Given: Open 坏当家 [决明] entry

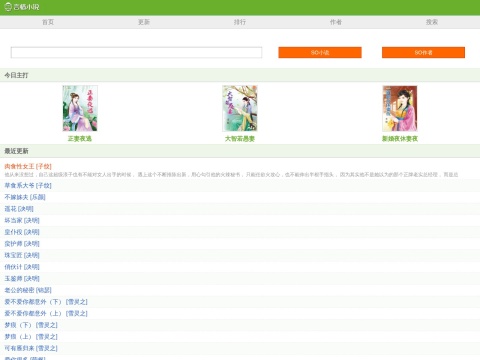Looking at the screenshot, I should [22, 221].
